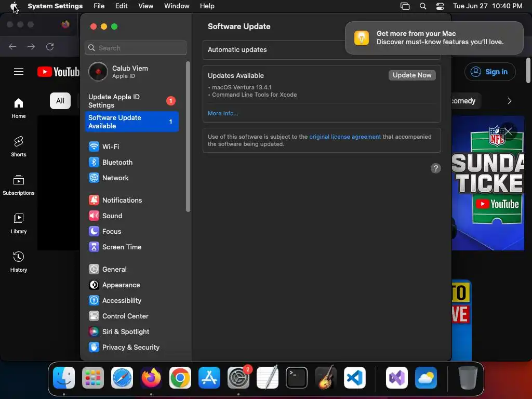Open Sound settings
This screenshot has width=532, height=399.
[x=131, y=216]
